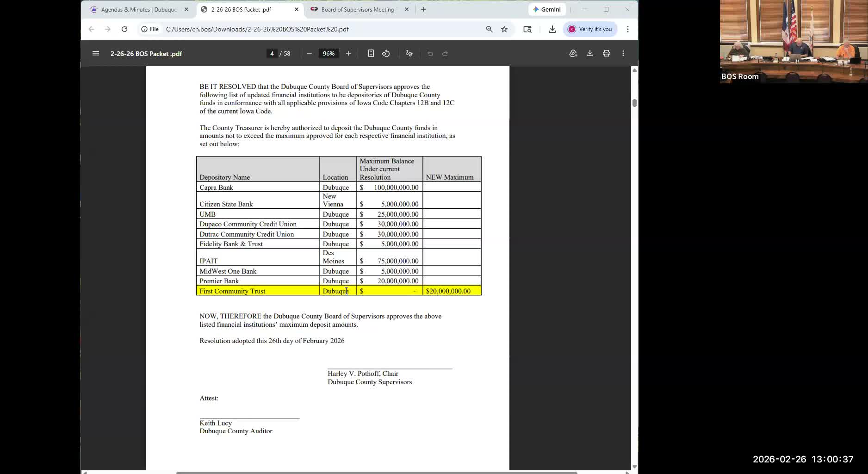This screenshot has width=868, height=474.
Task: Click the vertical scrollbar thumb
Action: (634, 103)
